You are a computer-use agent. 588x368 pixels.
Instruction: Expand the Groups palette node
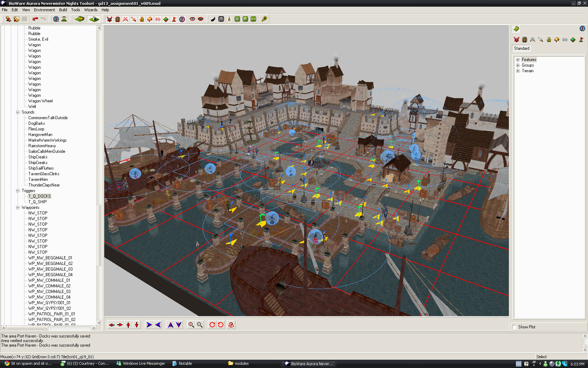pos(518,65)
